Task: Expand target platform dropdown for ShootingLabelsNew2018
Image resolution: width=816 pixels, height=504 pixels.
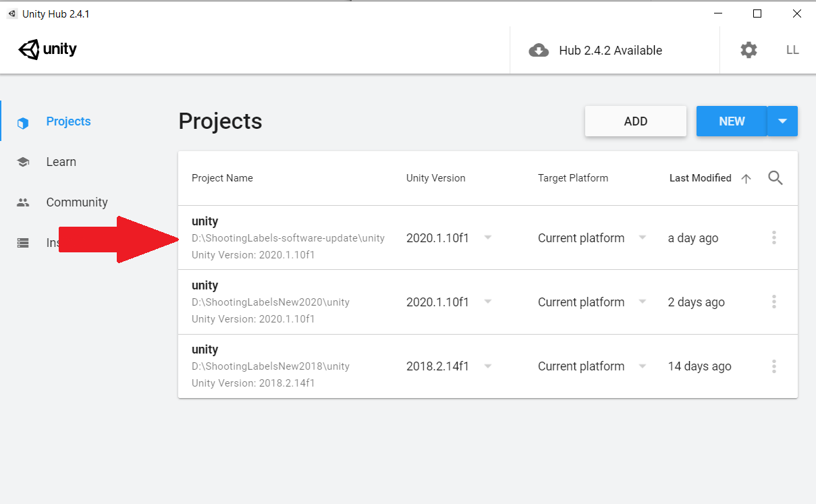Action: pyautogui.click(x=643, y=366)
